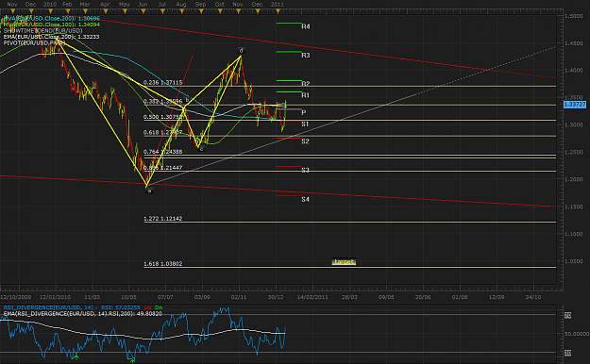The height and width of the screenshot is (364, 590).
Task: Click the 24/10 date on bottom axis
Action: tap(533, 297)
